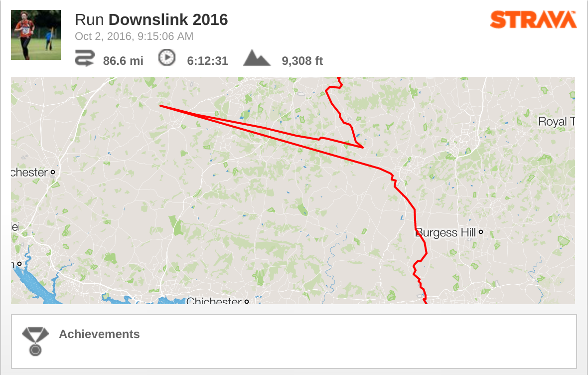This screenshot has height=375, width=588.
Task: Click the Achievements medal icon
Action: (x=35, y=341)
